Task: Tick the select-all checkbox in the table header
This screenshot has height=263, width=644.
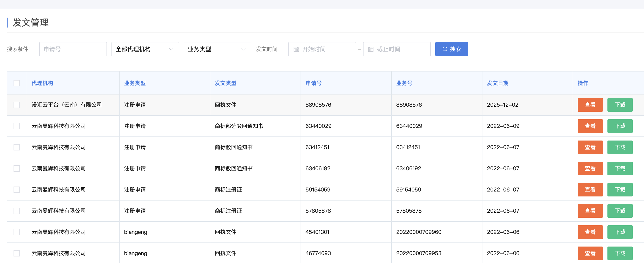Action: pos(17,83)
